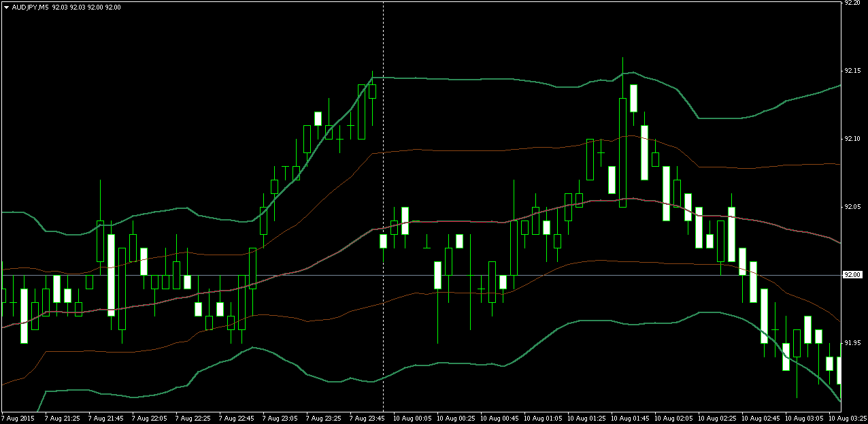Click the 10 Aug 03:05 time label
Viewport: 868px width, 424px height.
coord(804,417)
